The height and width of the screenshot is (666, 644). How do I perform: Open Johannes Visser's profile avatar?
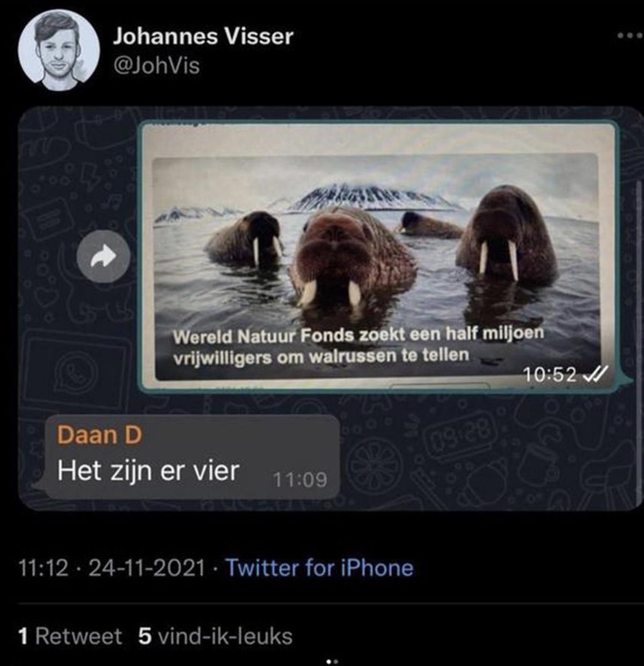coord(59,50)
